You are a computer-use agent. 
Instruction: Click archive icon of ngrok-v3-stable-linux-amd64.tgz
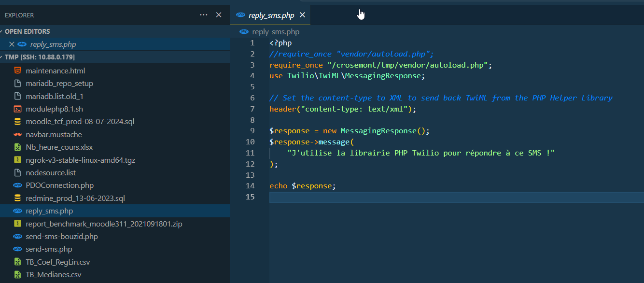pyautogui.click(x=17, y=160)
